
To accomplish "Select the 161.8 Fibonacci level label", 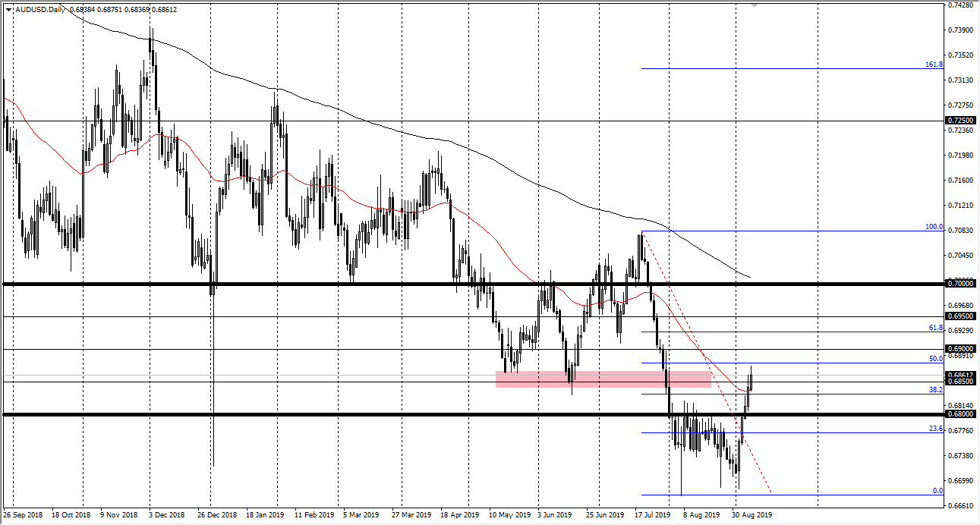I will (x=934, y=64).
